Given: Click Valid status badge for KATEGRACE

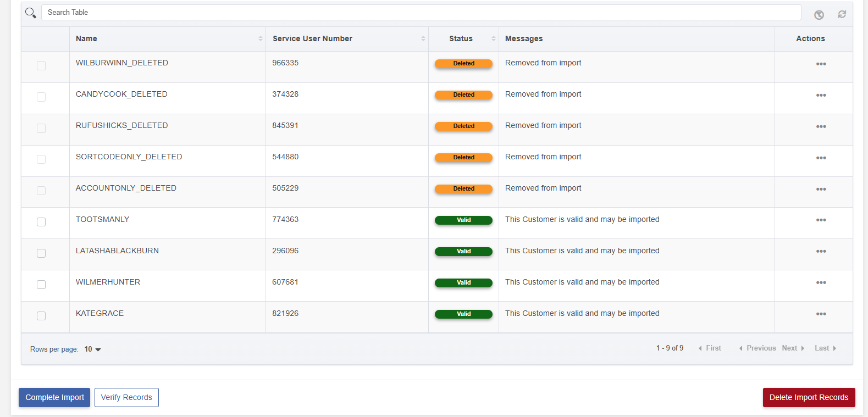Looking at the screenshot, I should (463, 314).
